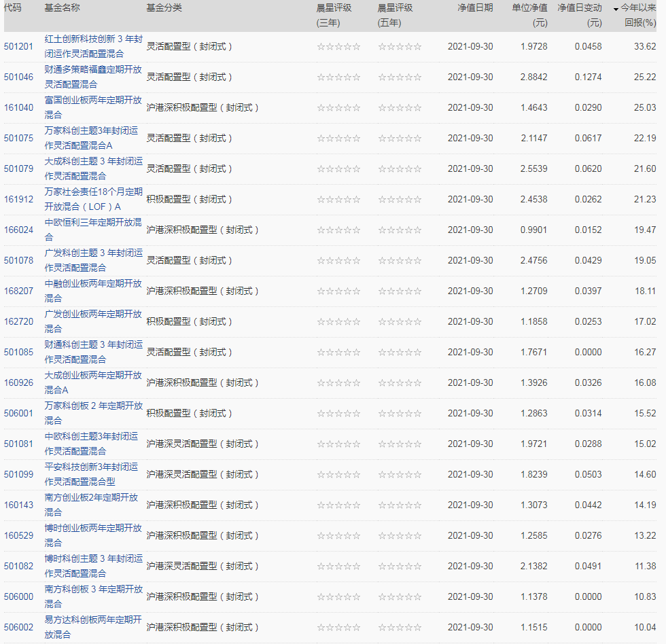Select year-to-date return value 33.62

[x=645, y=47]
